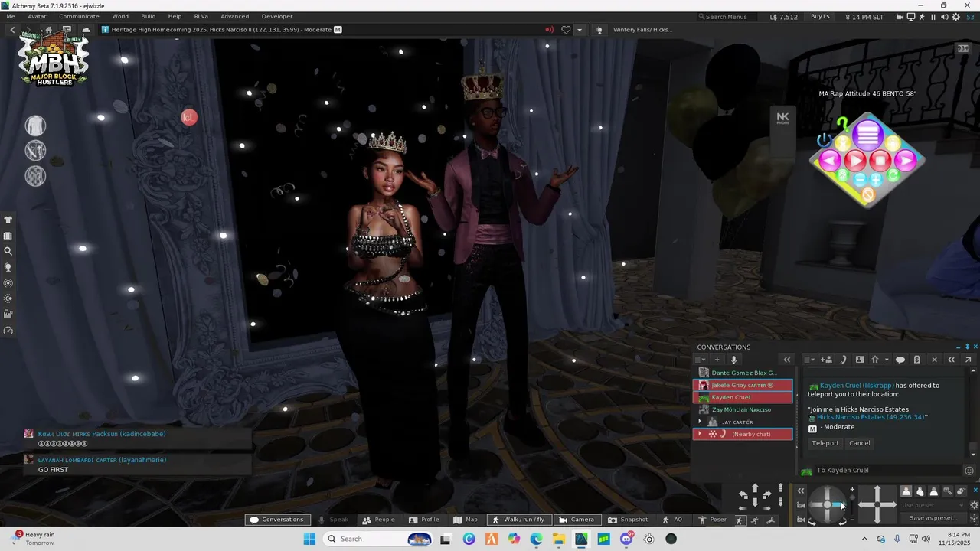Open the World menu
980x551 pixels.
click(120, 16)
